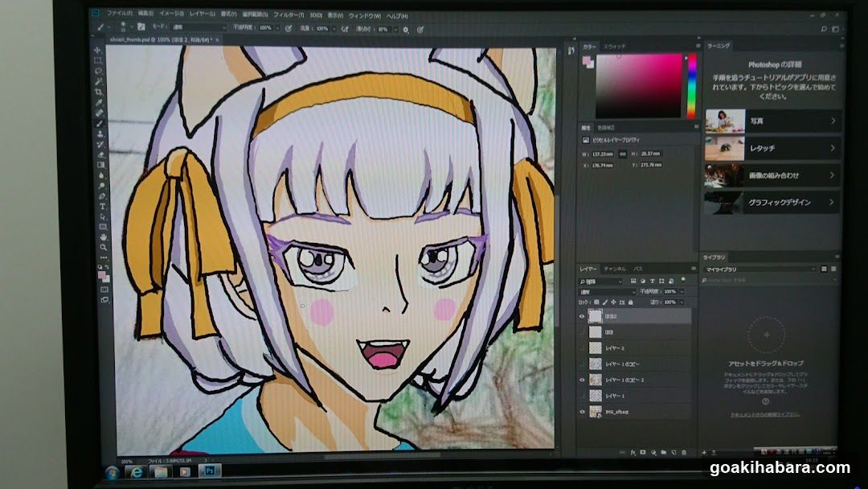Viewport: 868px width, 489px height.
Task: Open the layer filter type dropdown
Action: pos(601,281)
